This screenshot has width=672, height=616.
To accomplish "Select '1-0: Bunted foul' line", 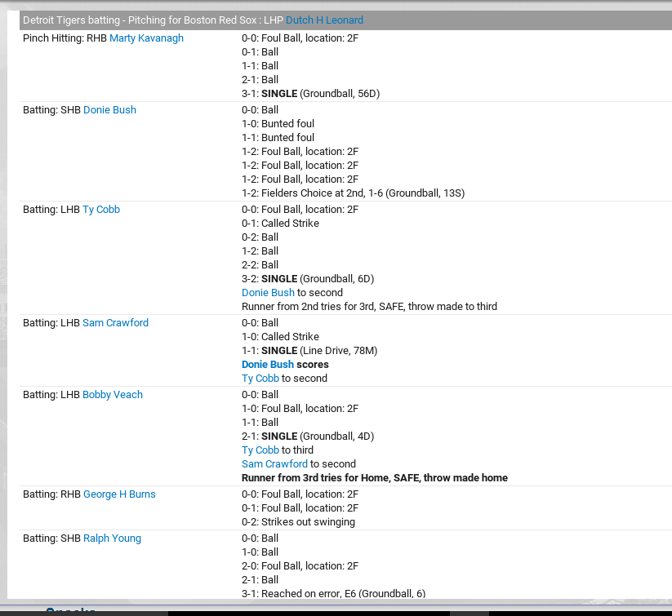I will click(278, 124).
